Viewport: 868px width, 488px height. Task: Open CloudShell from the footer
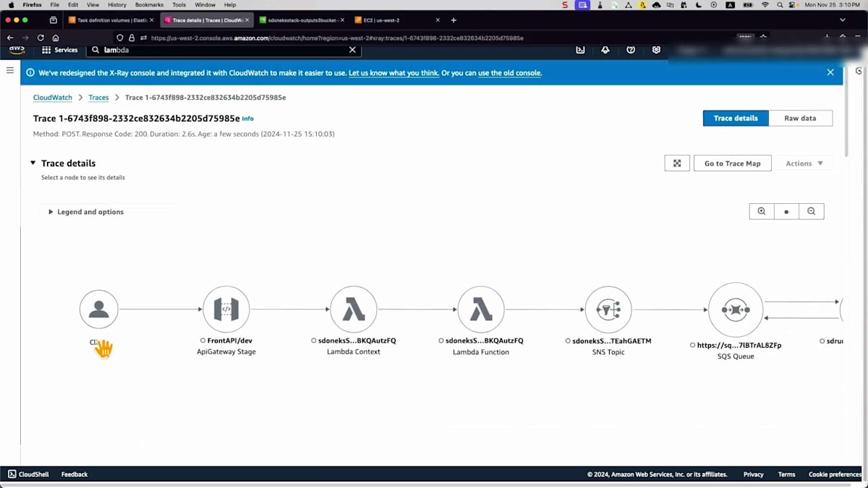[x=27, y=474]
